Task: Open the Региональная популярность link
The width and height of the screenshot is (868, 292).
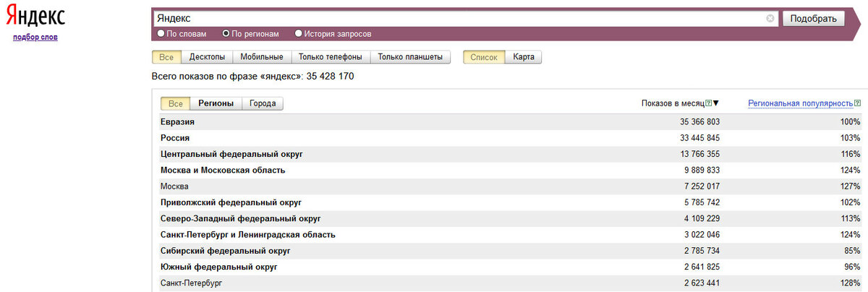Action: pos(800,103)
